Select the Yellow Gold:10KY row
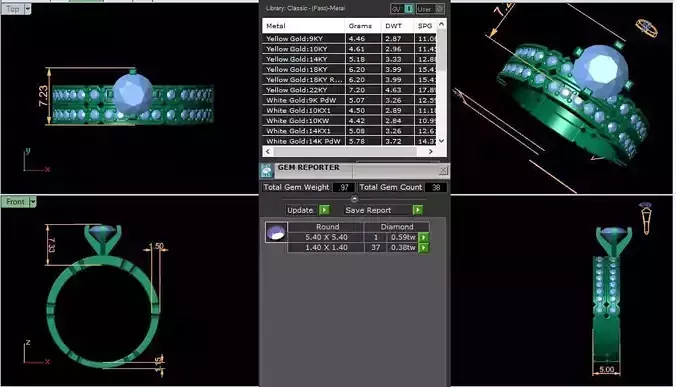Viewport: 676px width, 387px height. pyautogui.click(x=349, y=49)
